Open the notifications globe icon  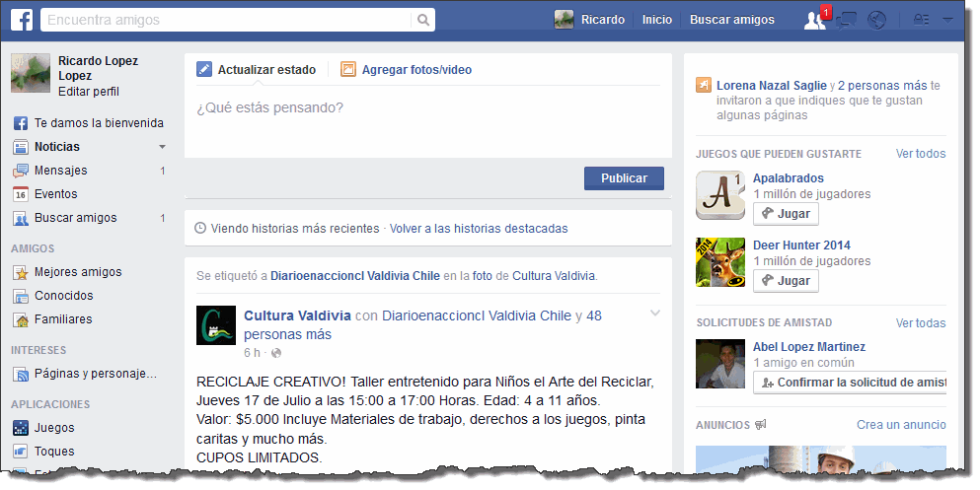(876, 20)
